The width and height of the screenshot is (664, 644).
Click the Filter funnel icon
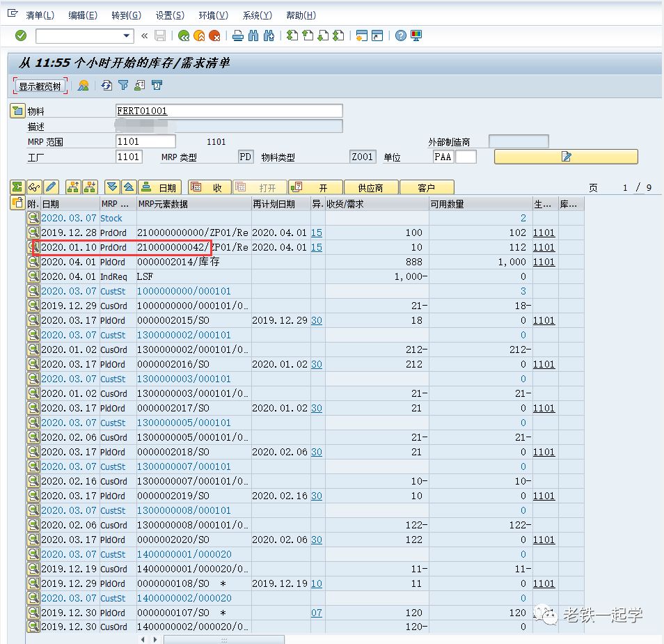point(123,86)
